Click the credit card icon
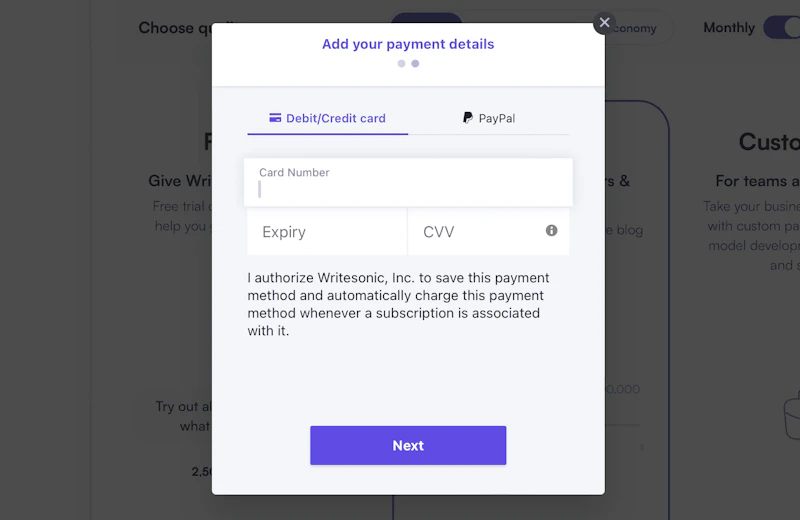The width and height of the screenshot is (800, 520). point(275,118)
